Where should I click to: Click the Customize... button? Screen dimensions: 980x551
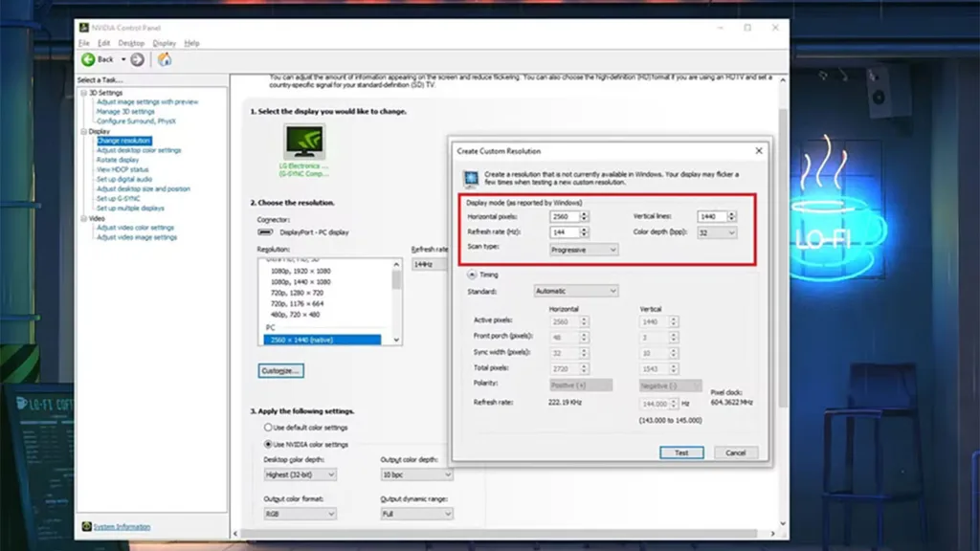pyautogui.click(x=280, y=370)
